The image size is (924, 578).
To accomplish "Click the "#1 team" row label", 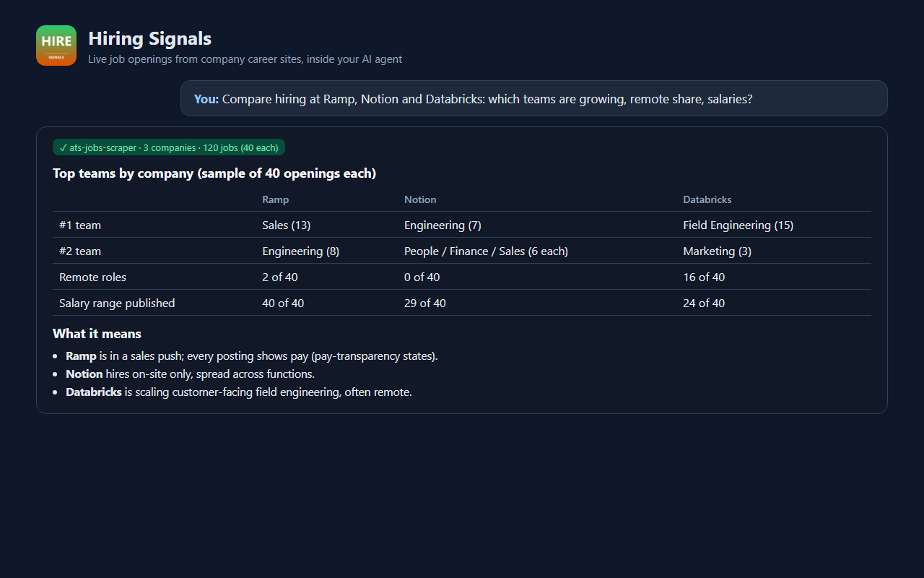I will point(80,225).
